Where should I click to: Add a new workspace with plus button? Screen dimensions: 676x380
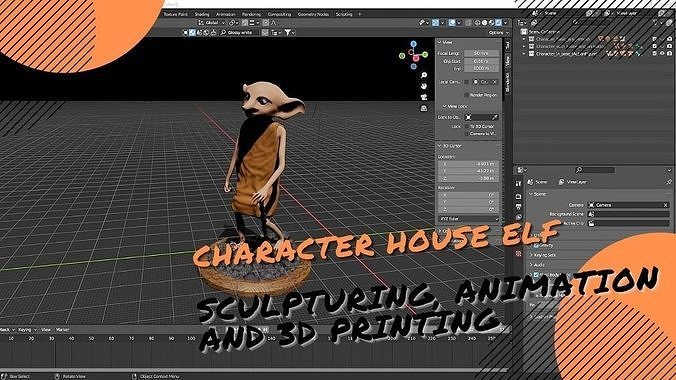(360, 14)
